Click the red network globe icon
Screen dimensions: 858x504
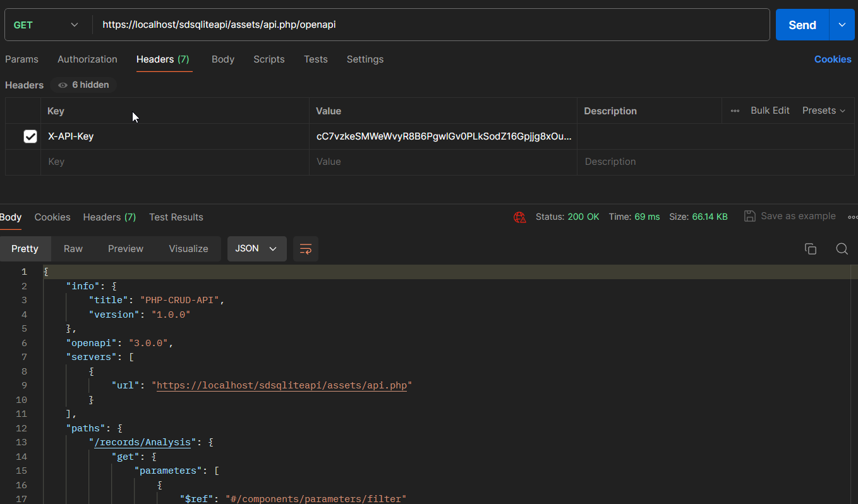pos(520,217)
